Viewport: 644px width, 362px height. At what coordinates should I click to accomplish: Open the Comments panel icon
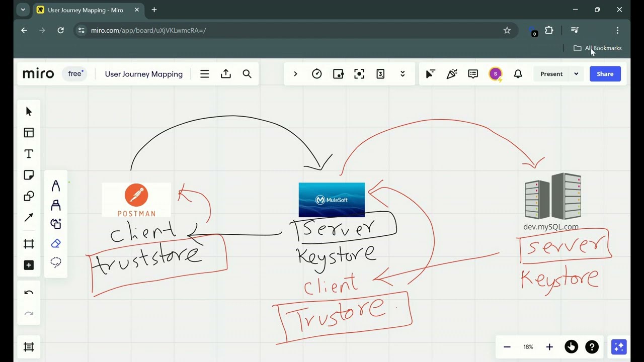[473, 74]
